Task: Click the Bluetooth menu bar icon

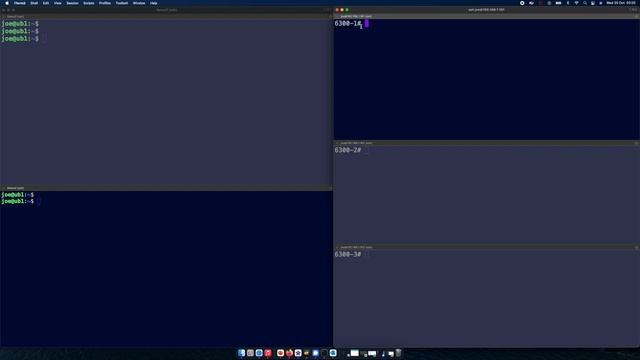Action: pyautogui.click(x=568, y=3)
